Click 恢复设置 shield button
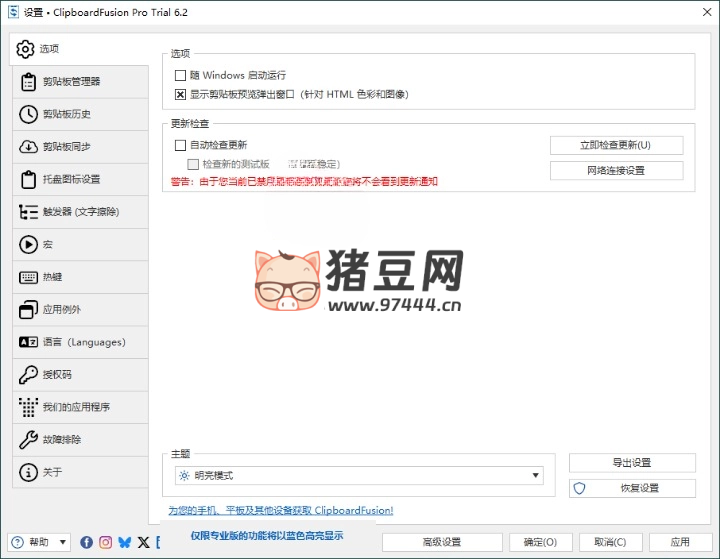The height and width of the screenshot is (559, 720). [632, 488]
